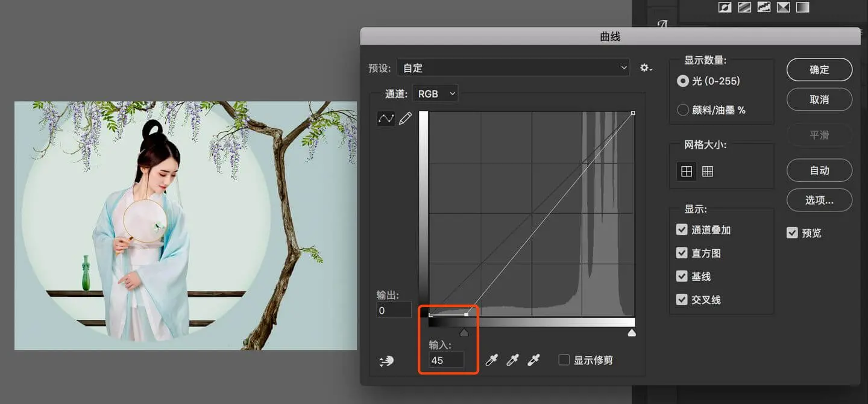Open 选项... settings
The height and width of the screenshot is (404, 868).
[819, 200]
